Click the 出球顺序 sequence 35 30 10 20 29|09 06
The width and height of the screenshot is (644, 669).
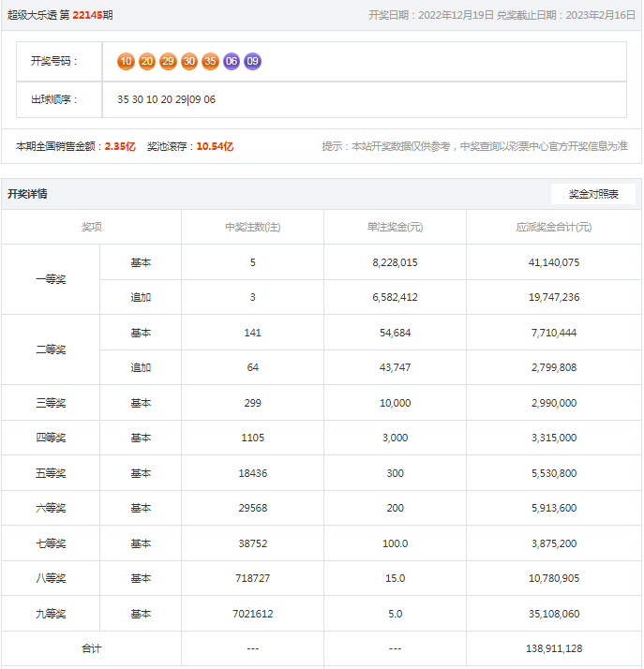tap(166, 99)
